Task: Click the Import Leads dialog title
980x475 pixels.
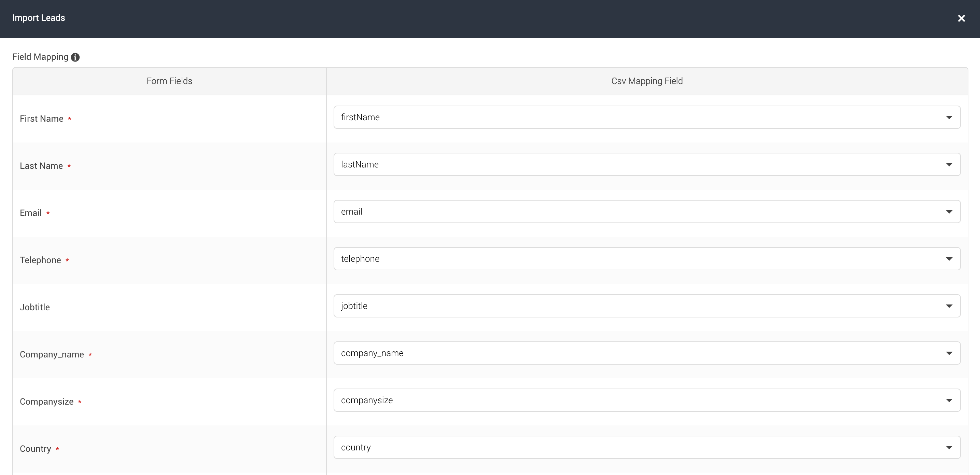Action: [x=39, y=17]
